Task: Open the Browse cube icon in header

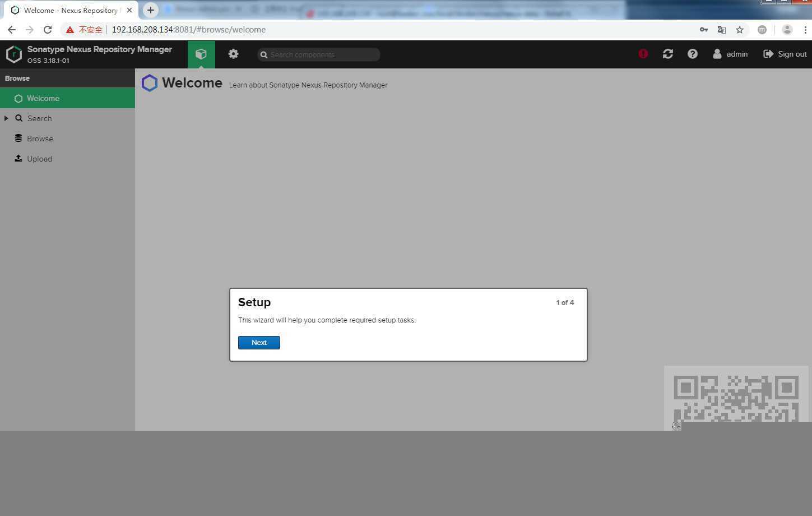Action: pos(201,54)
